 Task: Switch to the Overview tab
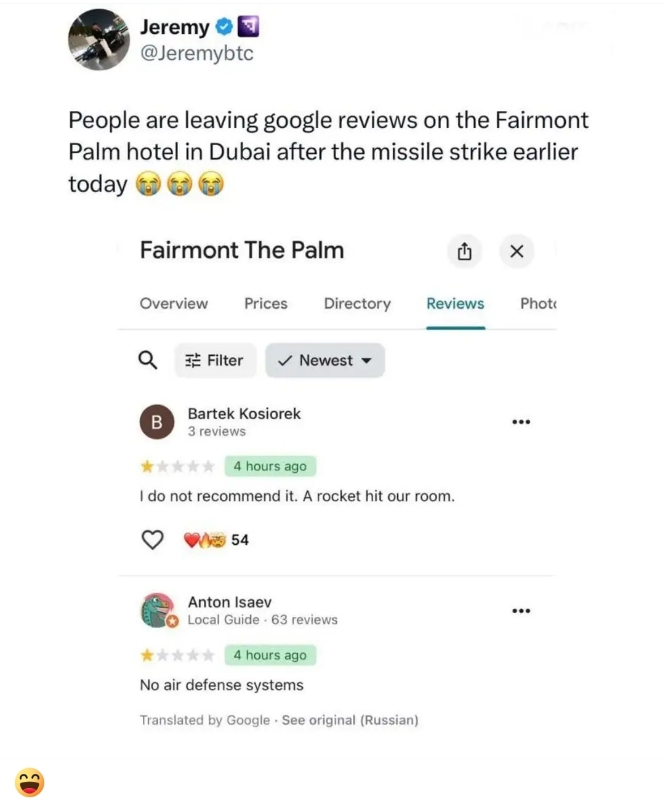(174, 303)
